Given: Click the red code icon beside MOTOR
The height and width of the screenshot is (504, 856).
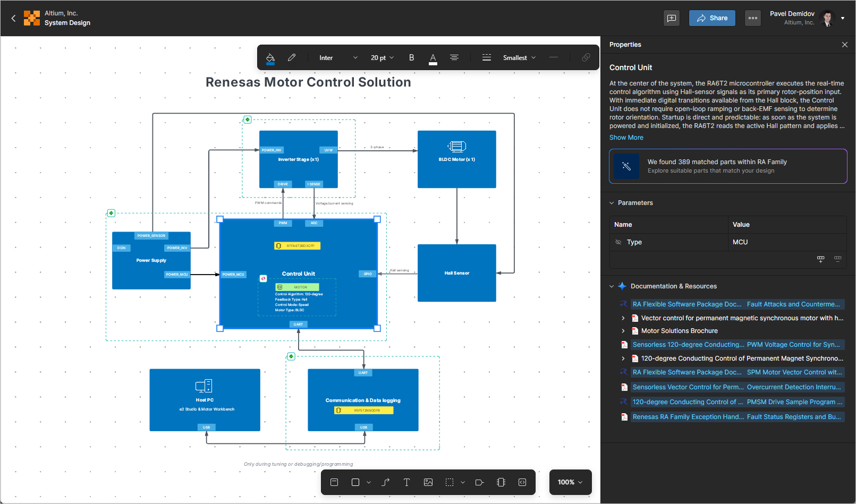Looking at the screenshot, I should pos(263,278).
